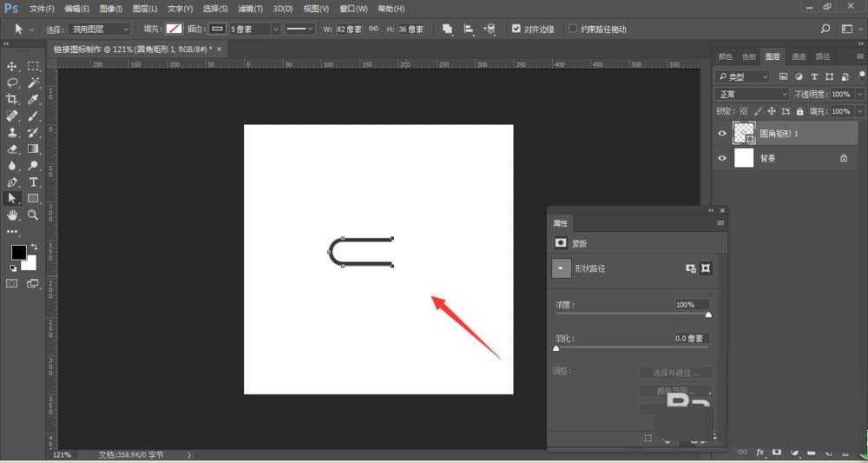
Task: Open the 现用图层 select dropdown
Action: (x=101, y=29)
